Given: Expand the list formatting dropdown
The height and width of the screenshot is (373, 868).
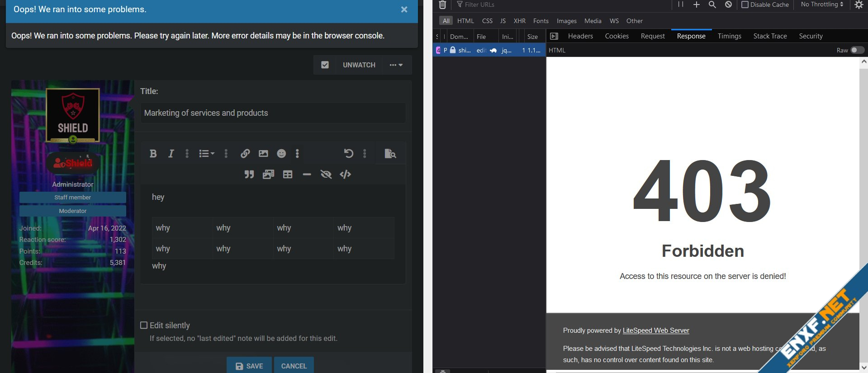Looking at the screenshot, I should (x=207, y=154).
